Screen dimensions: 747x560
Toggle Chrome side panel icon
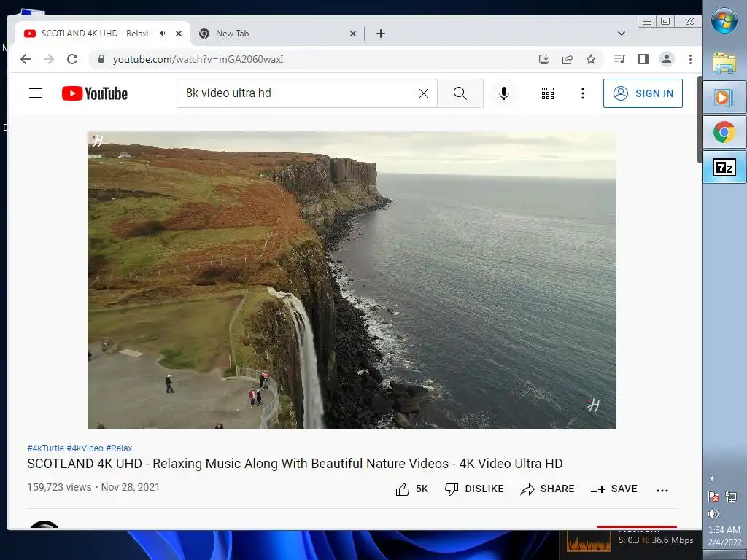(643, 59)
